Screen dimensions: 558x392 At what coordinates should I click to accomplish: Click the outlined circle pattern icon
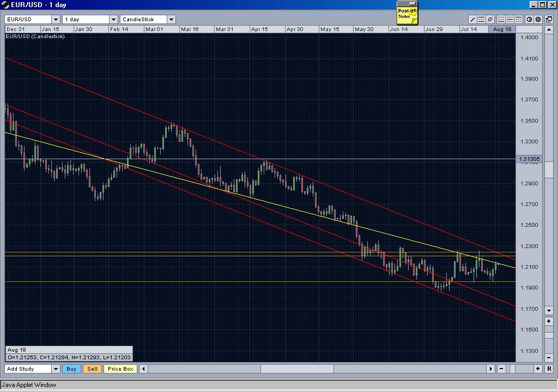[530, 19]
